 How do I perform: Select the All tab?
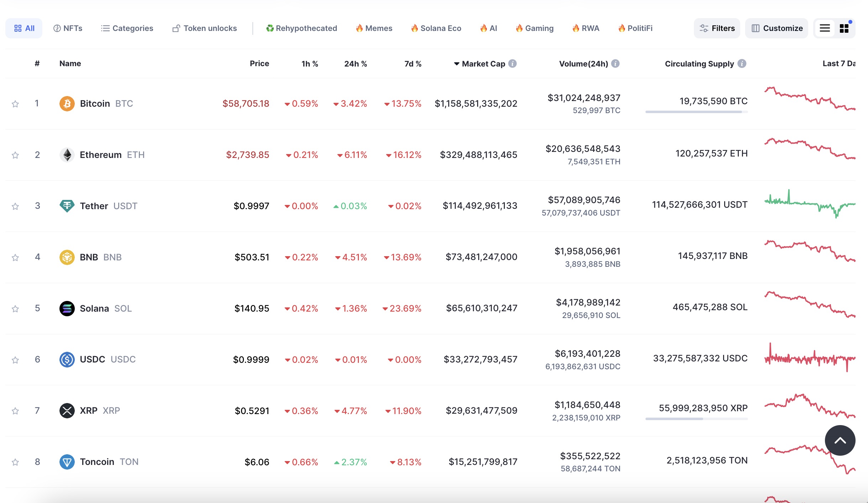24,28
